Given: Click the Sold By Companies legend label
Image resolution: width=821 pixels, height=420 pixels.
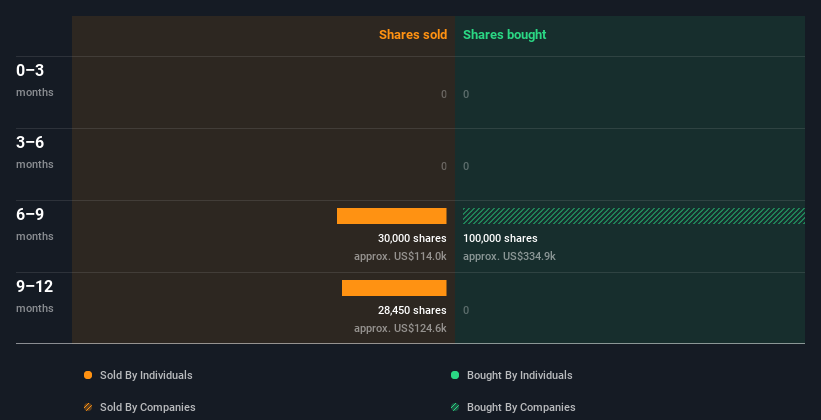Looking at the screenshot, I should click(x=147, y=407).
